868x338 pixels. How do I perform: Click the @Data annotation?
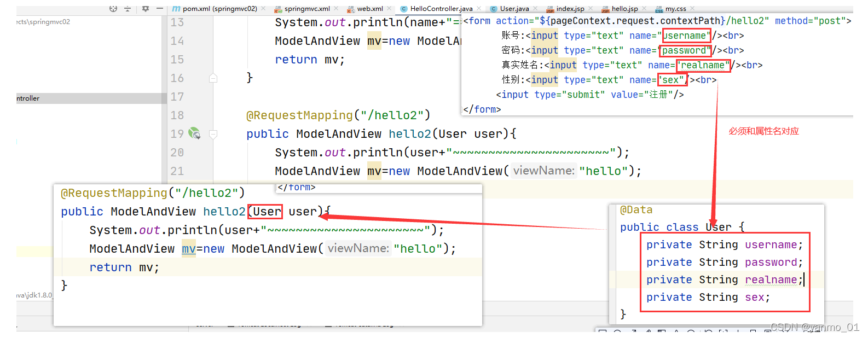point(636,210)
